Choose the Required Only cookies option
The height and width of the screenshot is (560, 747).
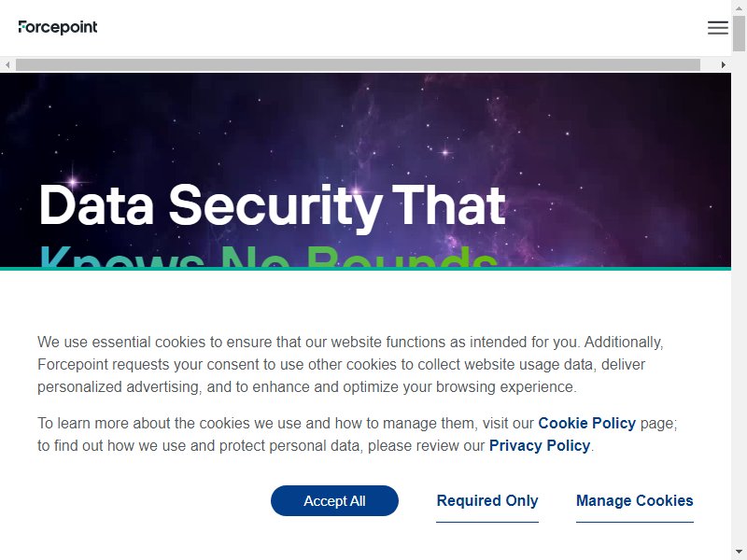point(487,500)
